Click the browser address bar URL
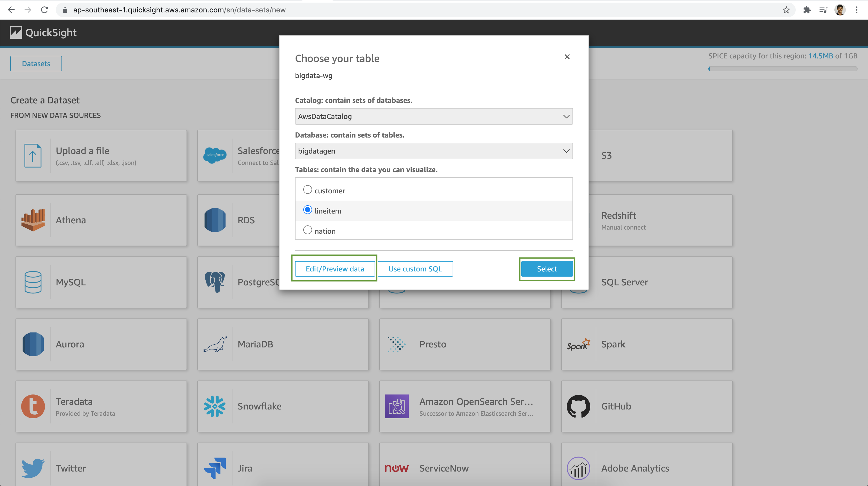The image size is (868, 486). pos(179,10)
